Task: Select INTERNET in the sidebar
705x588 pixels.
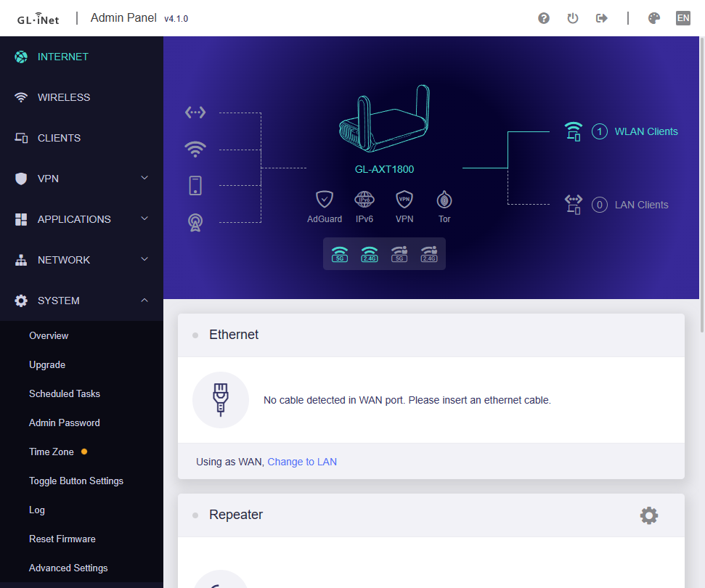Action: [x=81, y=57]
